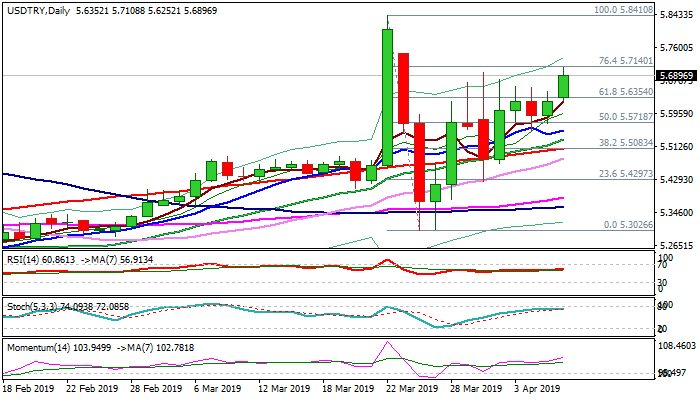Click the 38.2 Fibonacci retracement label
The image size is (700, 400).
click(x=625, y=143)
